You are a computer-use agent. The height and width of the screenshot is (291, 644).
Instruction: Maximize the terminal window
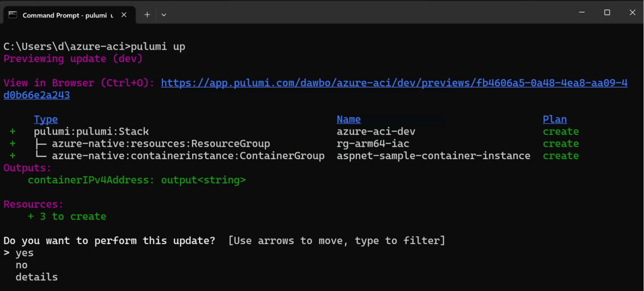point(607,13)
